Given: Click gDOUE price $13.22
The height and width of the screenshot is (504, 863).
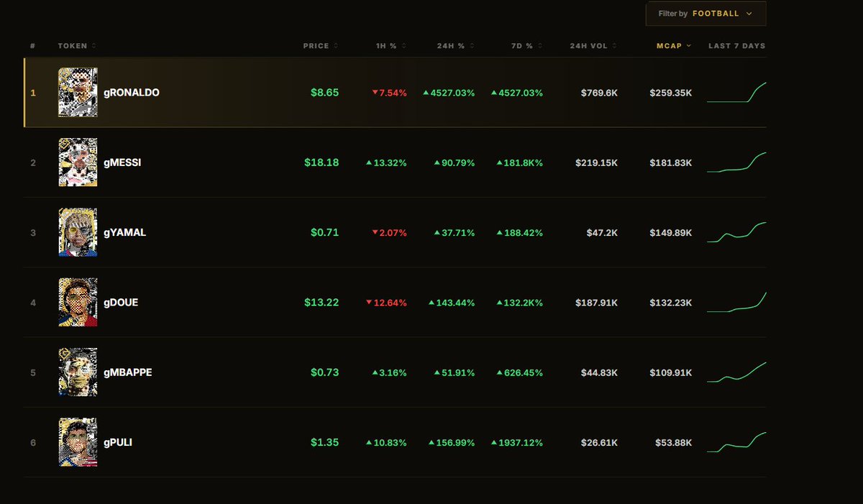Looking at the screenshot, I should (x=321, y=302).
